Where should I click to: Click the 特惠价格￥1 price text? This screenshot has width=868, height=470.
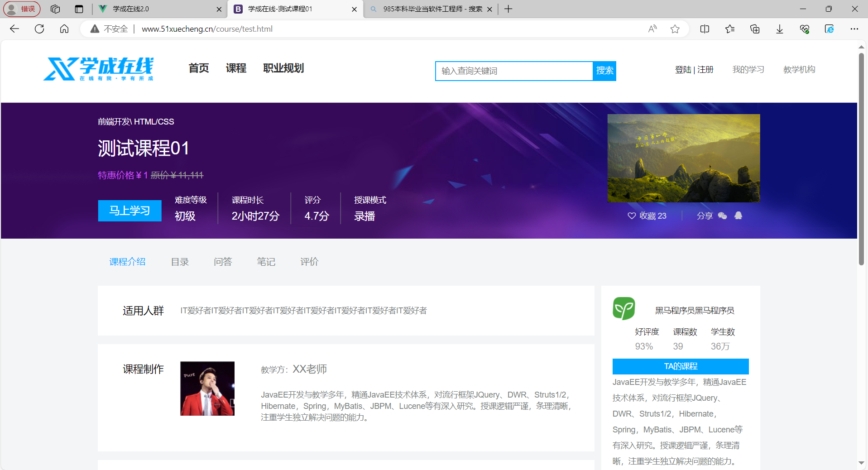pyautogui.click(x=123, y=175)
